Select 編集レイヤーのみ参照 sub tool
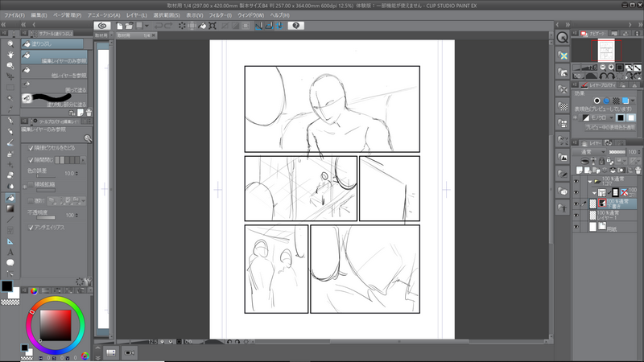The width and height of the screenshot is (644, 362). click(x=54, y=57)
